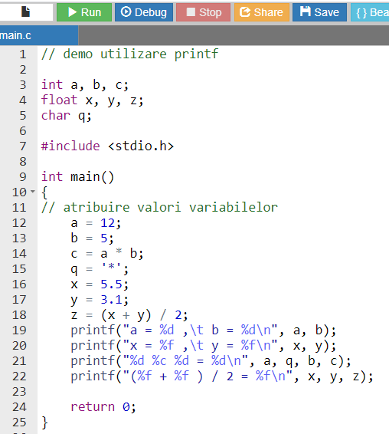
Task: Click the new file icon button
Action: [26, 12]
